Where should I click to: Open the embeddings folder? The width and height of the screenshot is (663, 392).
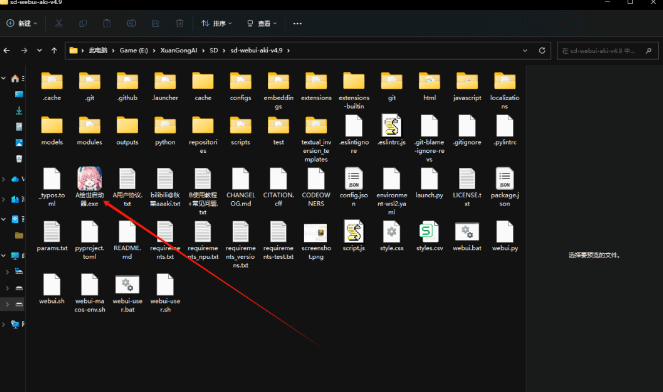click(278, 81)
